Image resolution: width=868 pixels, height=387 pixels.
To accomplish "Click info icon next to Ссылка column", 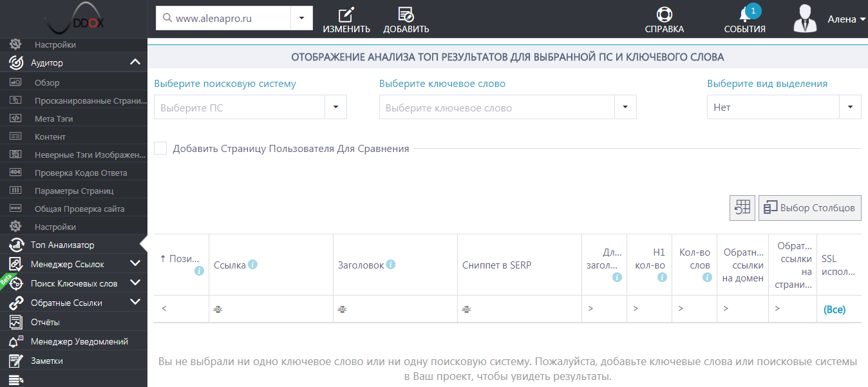I will pyautogui.click(x=253, y=265).
